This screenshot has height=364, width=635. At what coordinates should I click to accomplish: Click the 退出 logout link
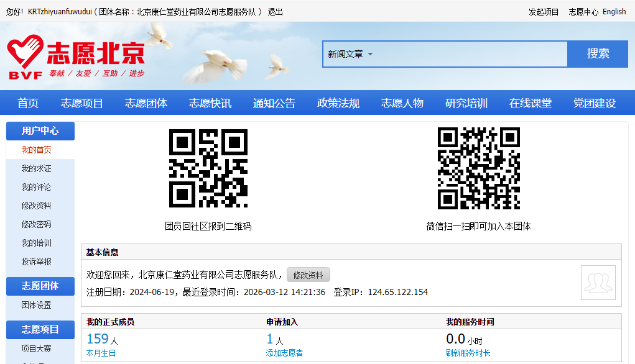[275, 12]
